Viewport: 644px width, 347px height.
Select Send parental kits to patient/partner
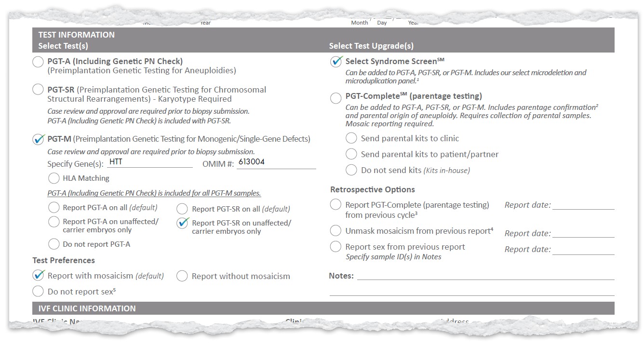point(351,154)
